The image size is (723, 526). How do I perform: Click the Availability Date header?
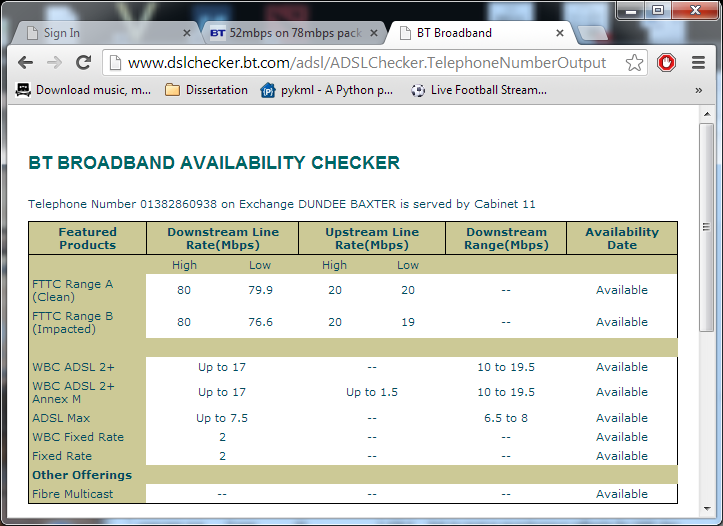click(x=622, y=238)
